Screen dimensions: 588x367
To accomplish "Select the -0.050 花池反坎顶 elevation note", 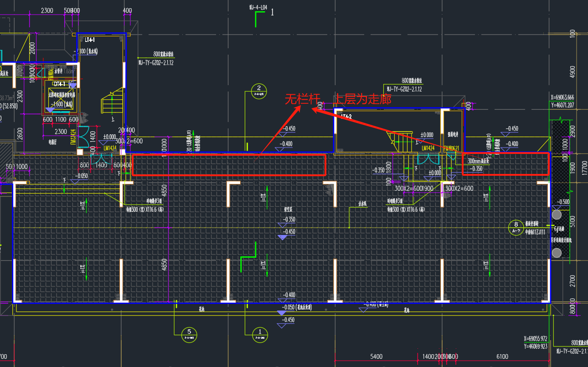I will tap(297, 307).
